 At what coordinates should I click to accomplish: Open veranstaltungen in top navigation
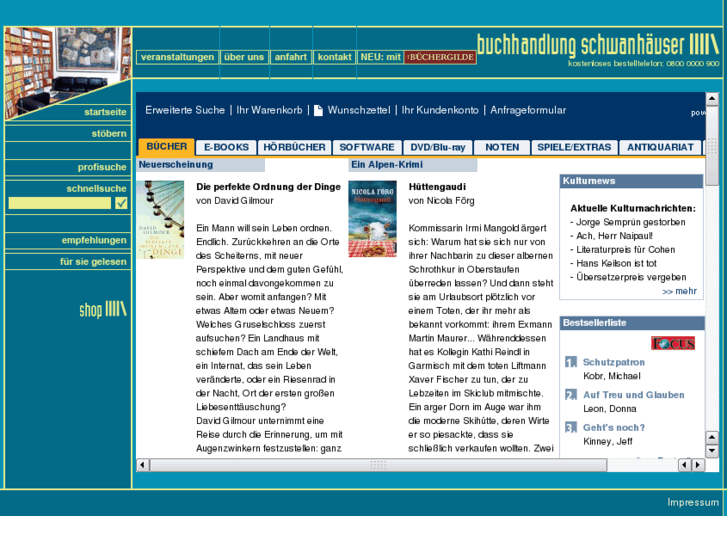[178, 57]
